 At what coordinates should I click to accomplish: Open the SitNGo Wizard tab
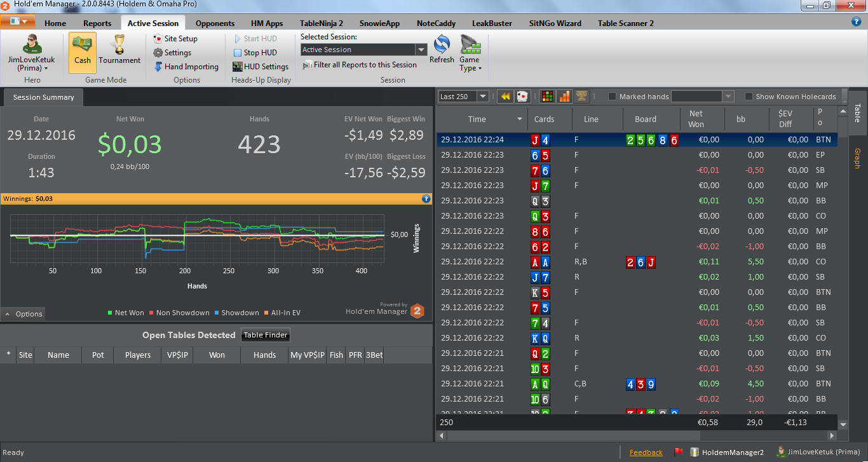(x=555, y=23)
